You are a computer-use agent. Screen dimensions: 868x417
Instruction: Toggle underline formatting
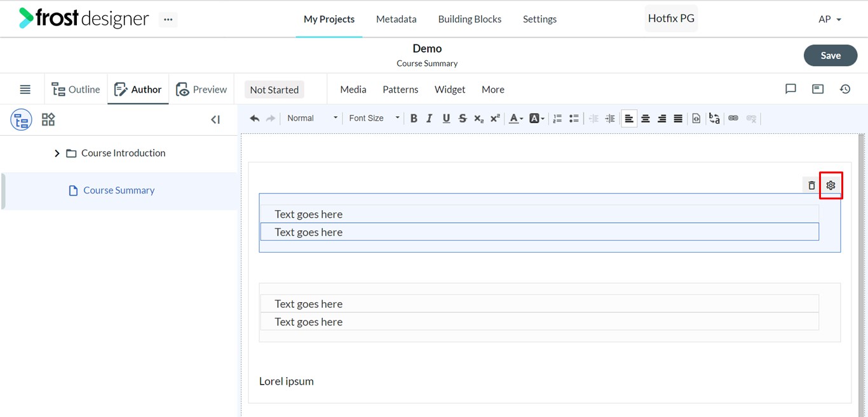(446, 118)
